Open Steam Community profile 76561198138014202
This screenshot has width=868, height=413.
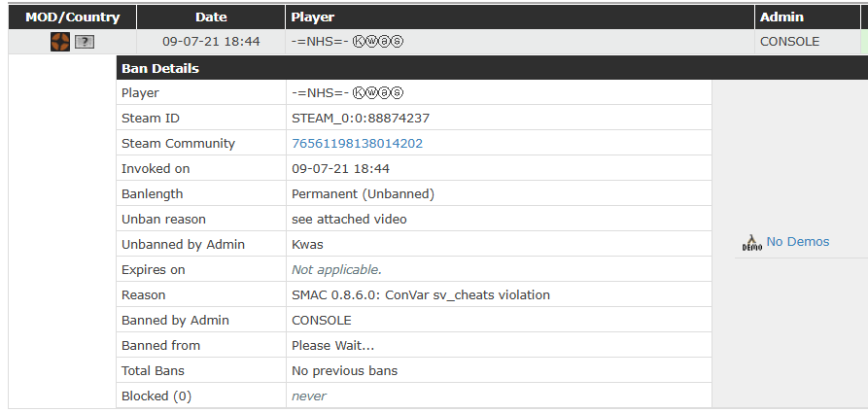click(x=357, y=144)
